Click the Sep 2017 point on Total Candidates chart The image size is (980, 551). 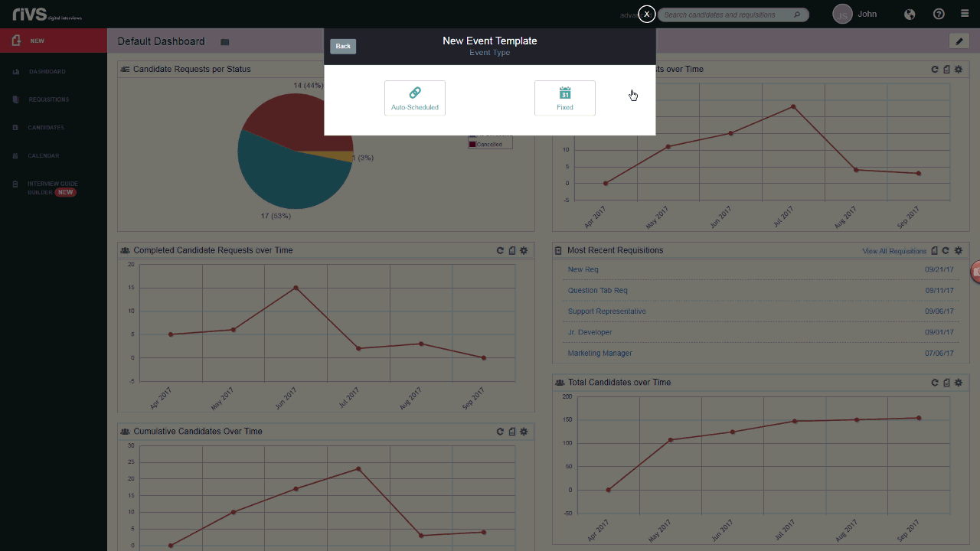click(919, 418)
